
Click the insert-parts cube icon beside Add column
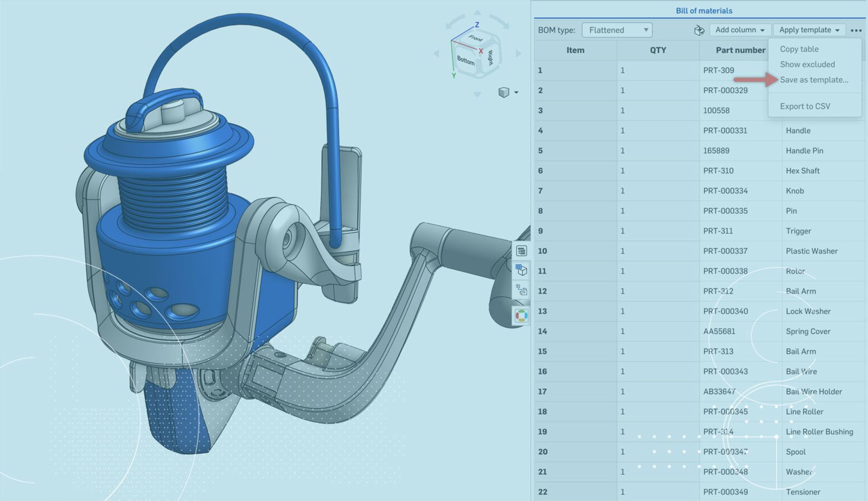[699, 30]
